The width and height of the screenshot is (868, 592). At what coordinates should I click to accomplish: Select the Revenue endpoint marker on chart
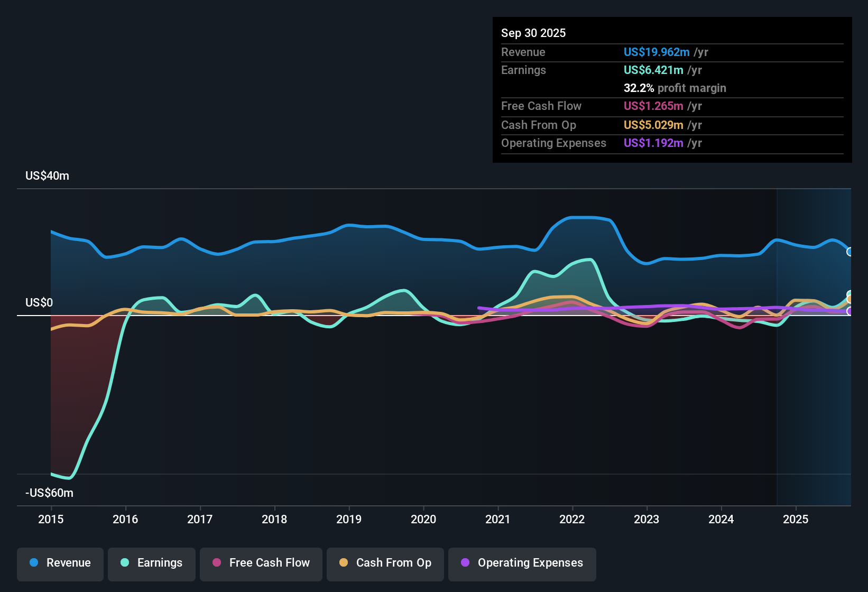pos(850,252)
